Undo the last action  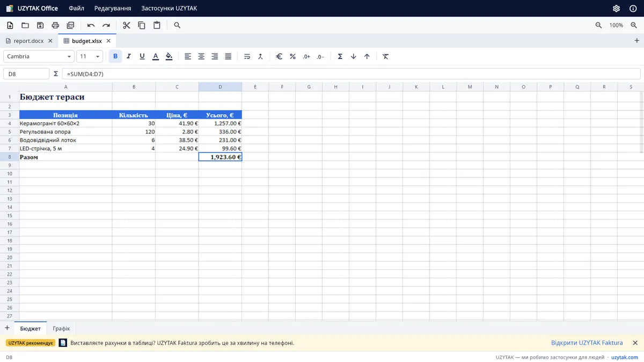pos(91,25)
